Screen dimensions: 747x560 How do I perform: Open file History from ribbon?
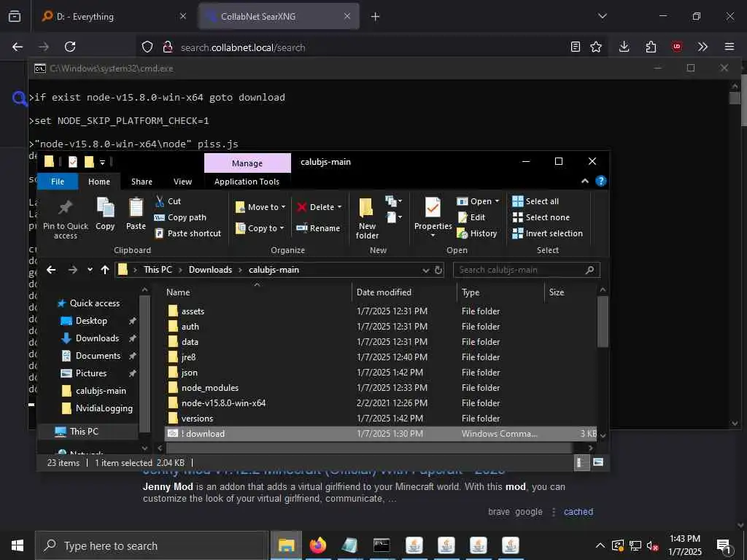477,233
